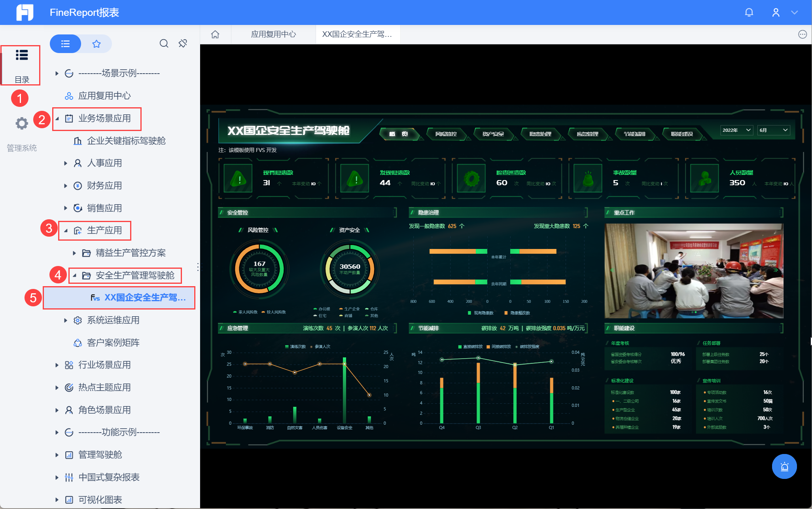Switch to favorites star toggle
Image resolution: width=812 pixels, height=509 pixels.
pyautogui.click(x=96, y=44)
